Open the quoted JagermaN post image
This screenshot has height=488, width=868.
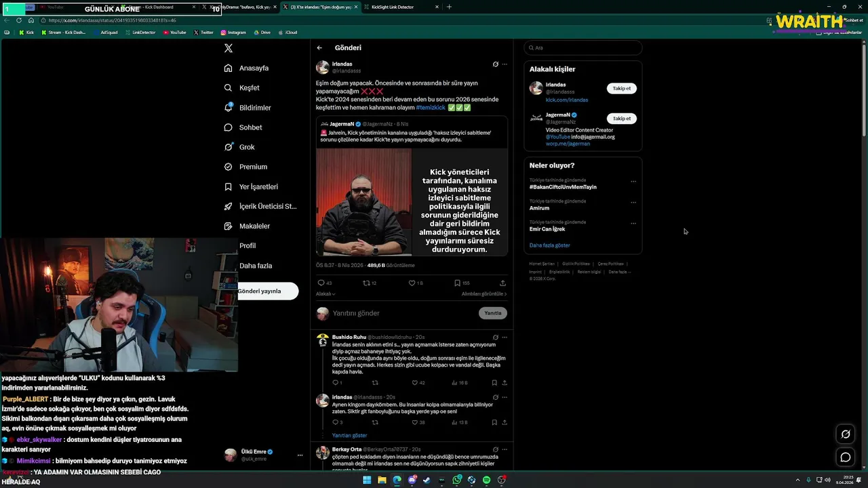coord(412,202)
